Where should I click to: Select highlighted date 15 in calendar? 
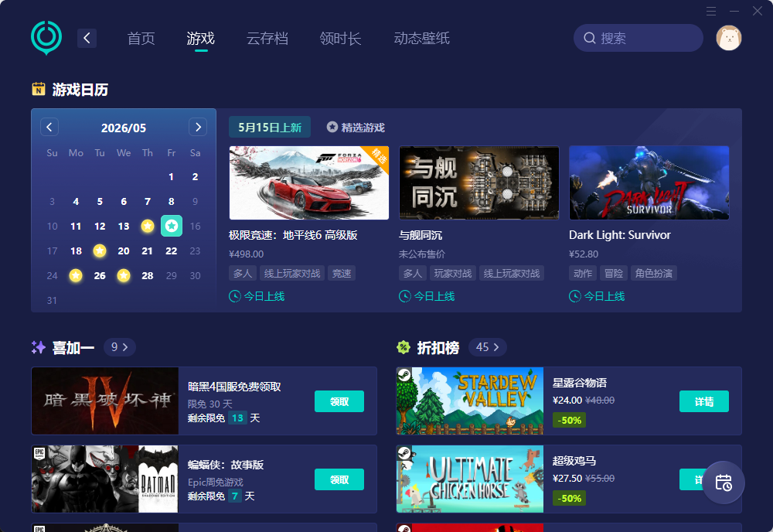tap(172, 226)
